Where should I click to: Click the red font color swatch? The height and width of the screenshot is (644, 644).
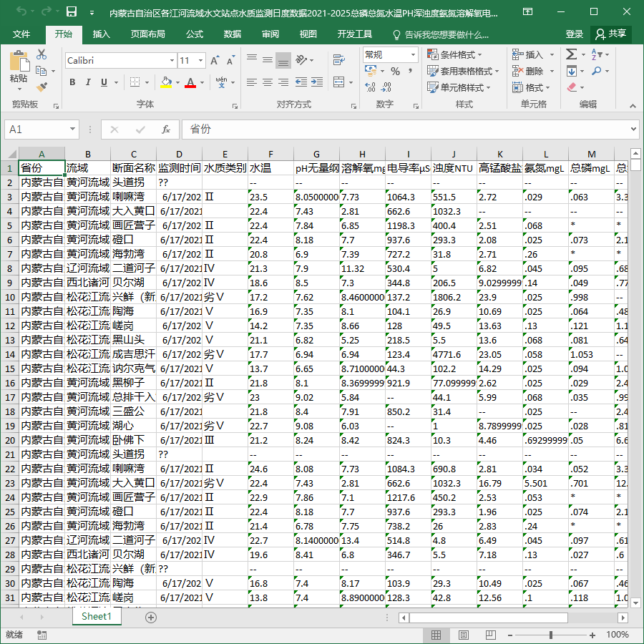pyautogui.click(x=190, y=82)
